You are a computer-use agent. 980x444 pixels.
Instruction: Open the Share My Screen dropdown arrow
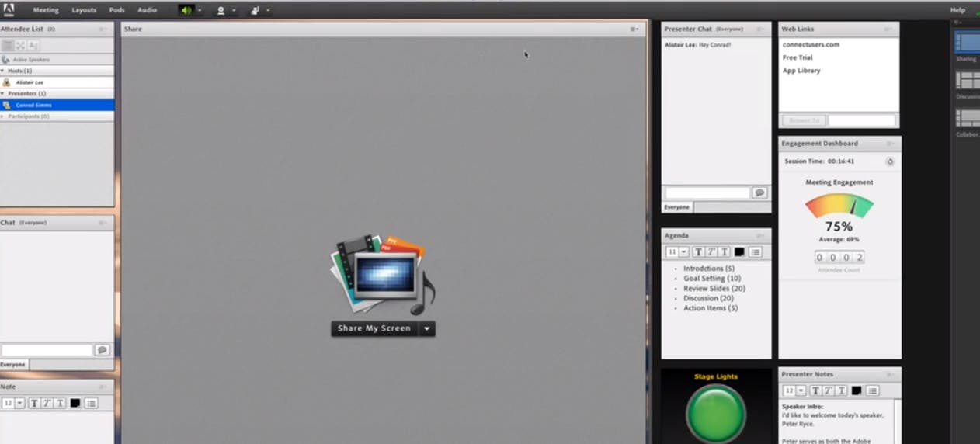tap(426, 328)
